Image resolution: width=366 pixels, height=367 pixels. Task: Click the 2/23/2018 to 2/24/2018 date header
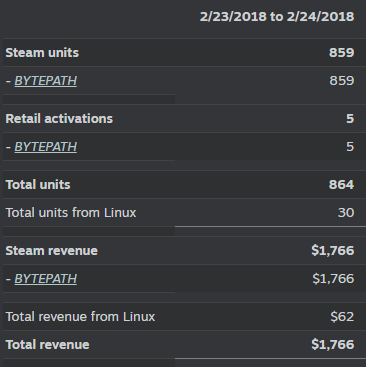click(277, 16)
